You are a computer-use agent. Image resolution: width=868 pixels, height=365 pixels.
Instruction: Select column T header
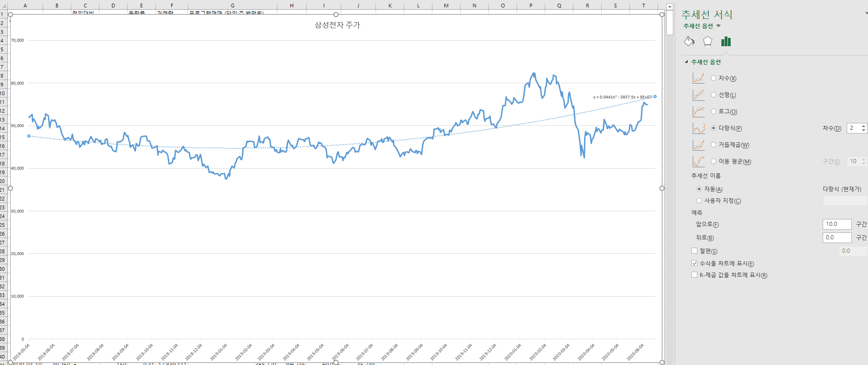point(643,6)
